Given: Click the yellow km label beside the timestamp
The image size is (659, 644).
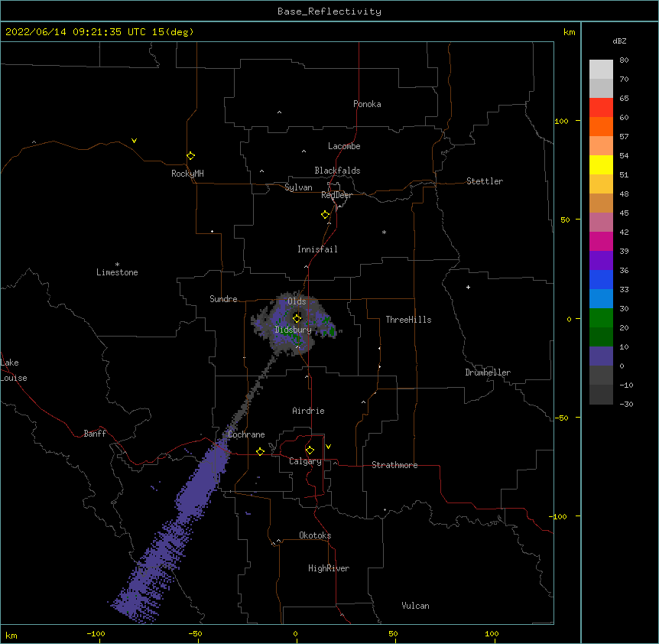Looking at the screenshot, I should [569, 32].
